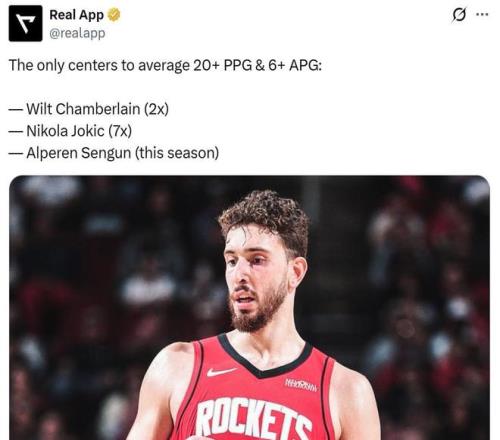Click the Real App display name
Image resolution: width=500 pixels, height=440 pixels.
(76, 15)
